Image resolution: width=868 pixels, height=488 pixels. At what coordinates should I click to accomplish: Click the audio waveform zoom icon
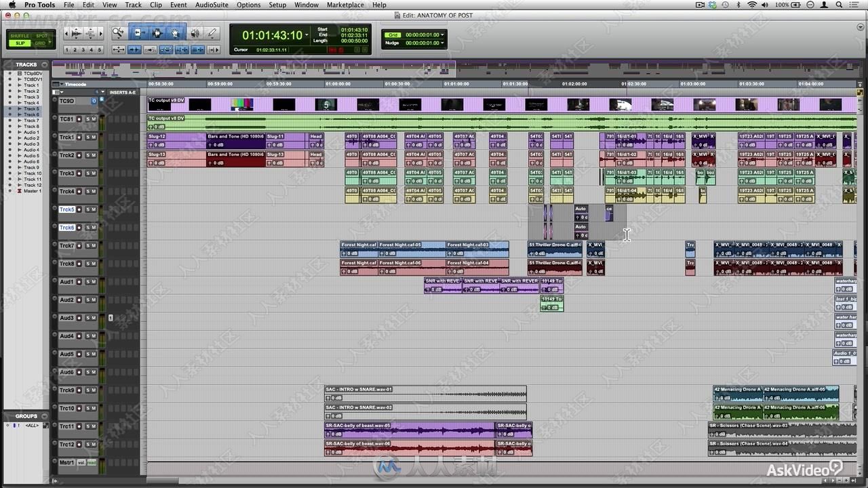(76, 33)
